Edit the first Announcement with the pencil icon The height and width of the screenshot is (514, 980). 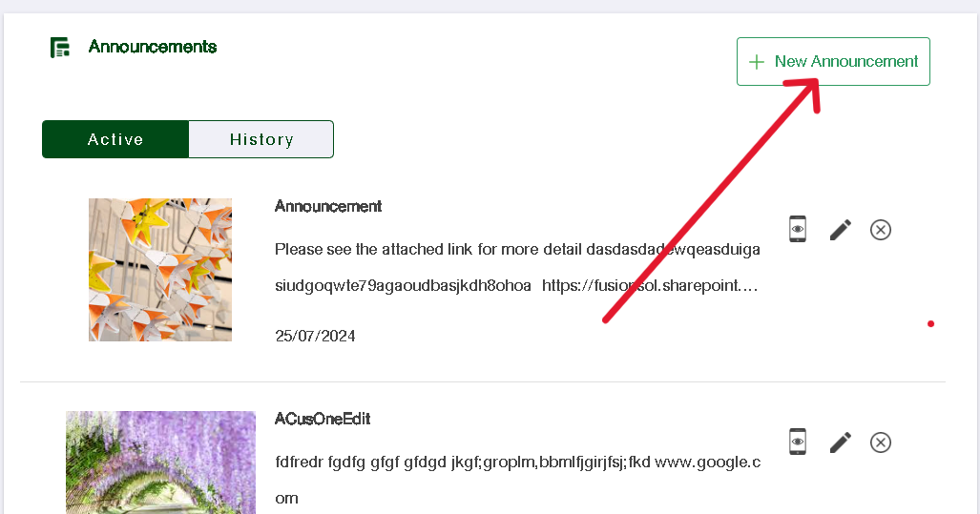click(840, 230)
